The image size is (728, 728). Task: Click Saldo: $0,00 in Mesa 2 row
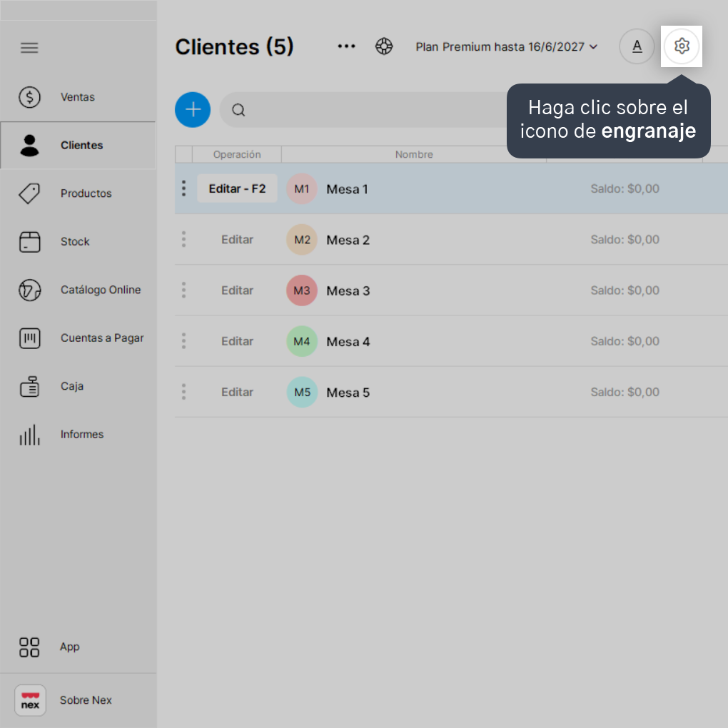[x=625, y=240]
